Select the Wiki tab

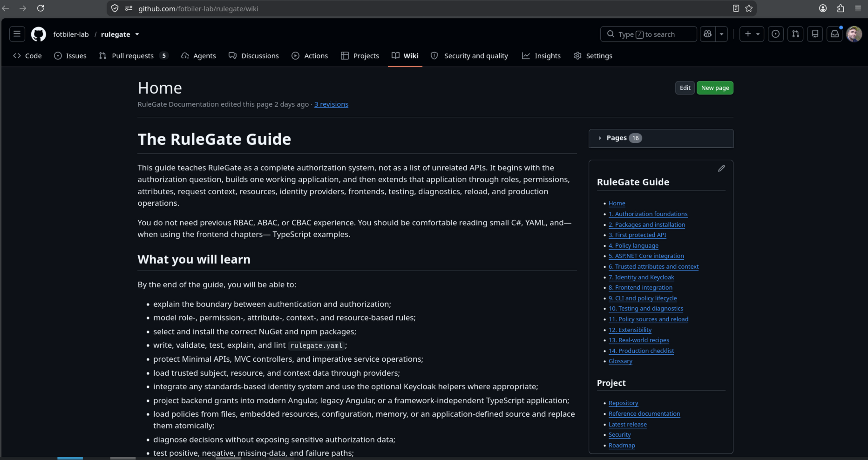(405, 56)
